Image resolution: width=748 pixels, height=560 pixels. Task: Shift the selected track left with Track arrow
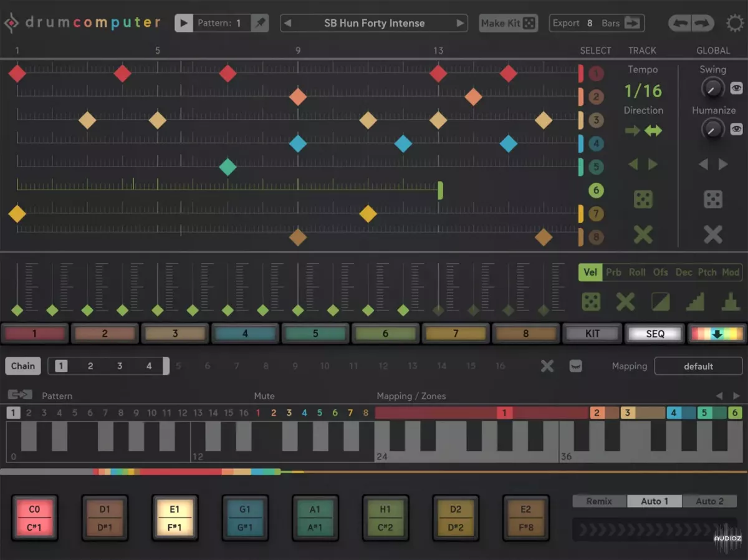[x=633, y=164]
